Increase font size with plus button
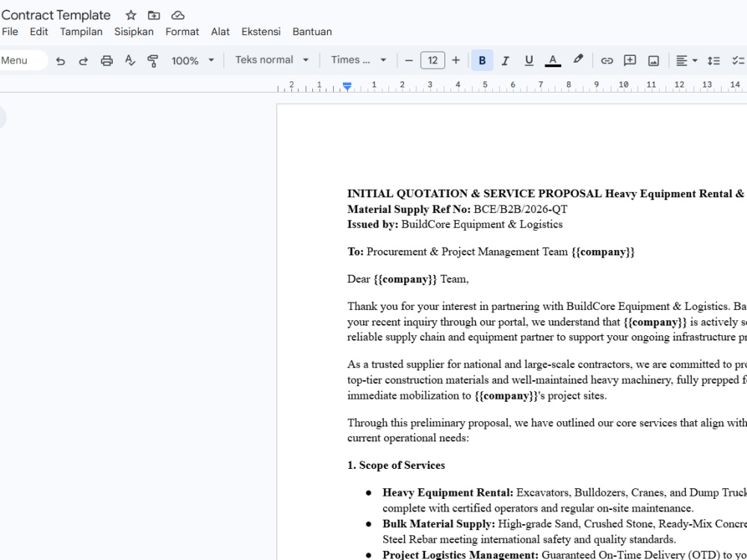This screenshot has height=560, width=747. click(456, 60)
